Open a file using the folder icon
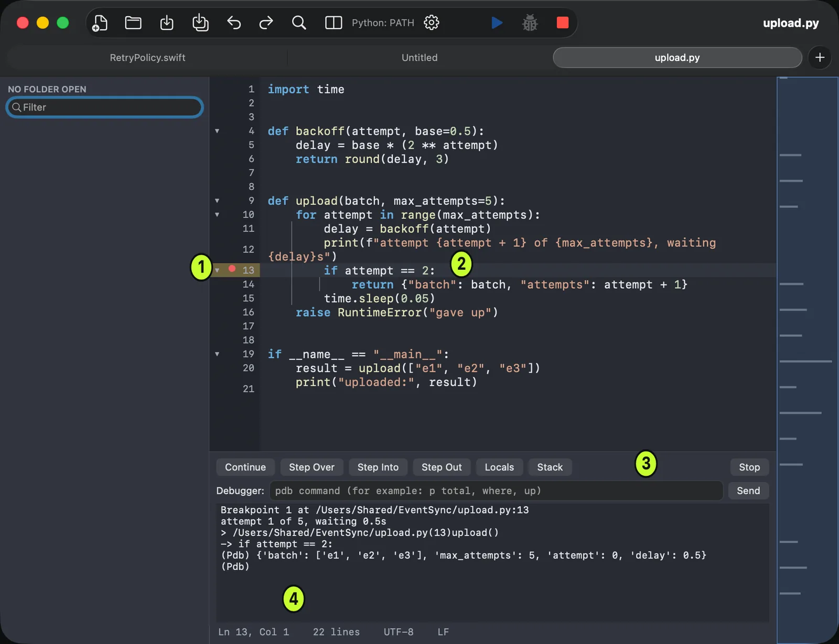Image resolution: width=839 pixels, height=644 pixels. coord(133,23)
